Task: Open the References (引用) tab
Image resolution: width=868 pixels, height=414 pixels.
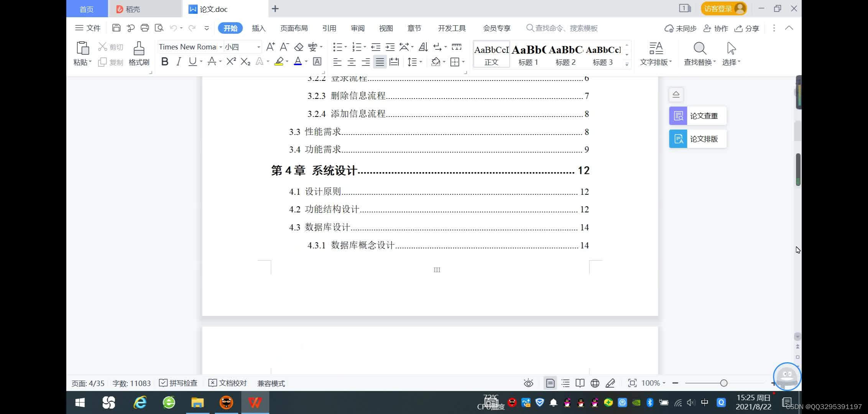Action: [x=329, y=28]
